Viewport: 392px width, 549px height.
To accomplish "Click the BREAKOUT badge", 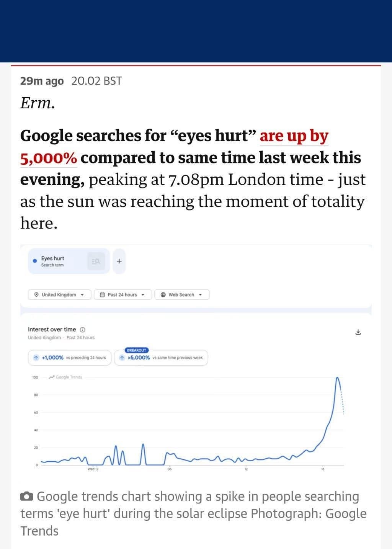I will [136, 350].
